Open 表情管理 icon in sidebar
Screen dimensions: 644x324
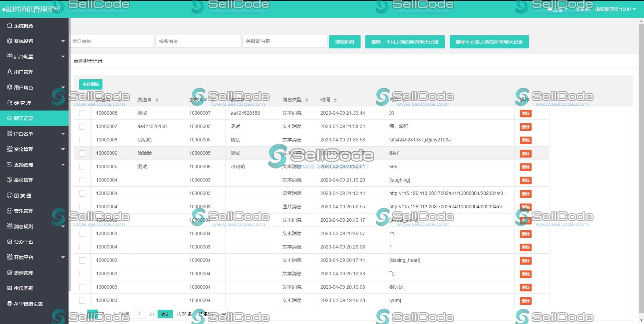10,273
